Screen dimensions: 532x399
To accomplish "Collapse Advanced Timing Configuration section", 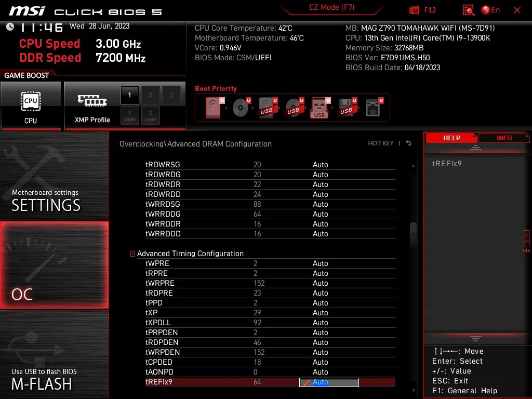I will (132, 254).
